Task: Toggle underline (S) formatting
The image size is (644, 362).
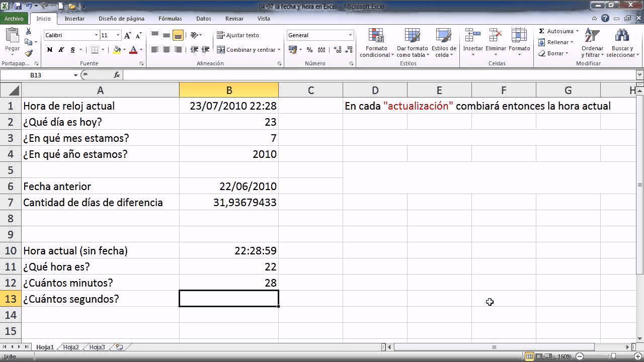Action: pyautogui.click(x=72, y=50)
